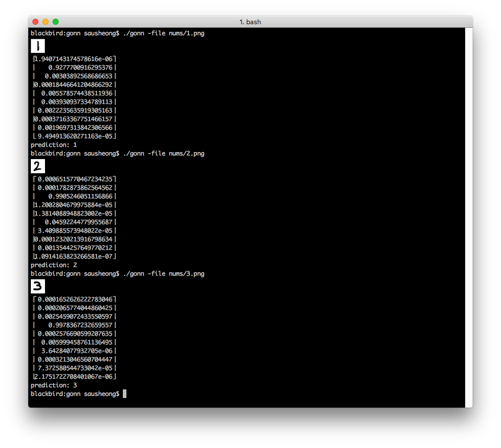Click value 0.00018446641204866292
The height and width of the screenshot is (448, 501).
(x=73, y=85)
